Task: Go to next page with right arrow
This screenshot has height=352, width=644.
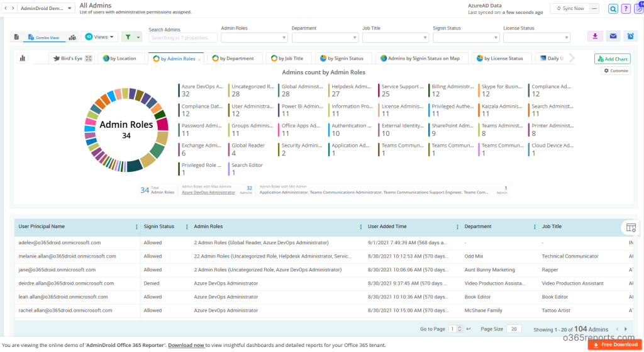Action: [x=626, y=329]
